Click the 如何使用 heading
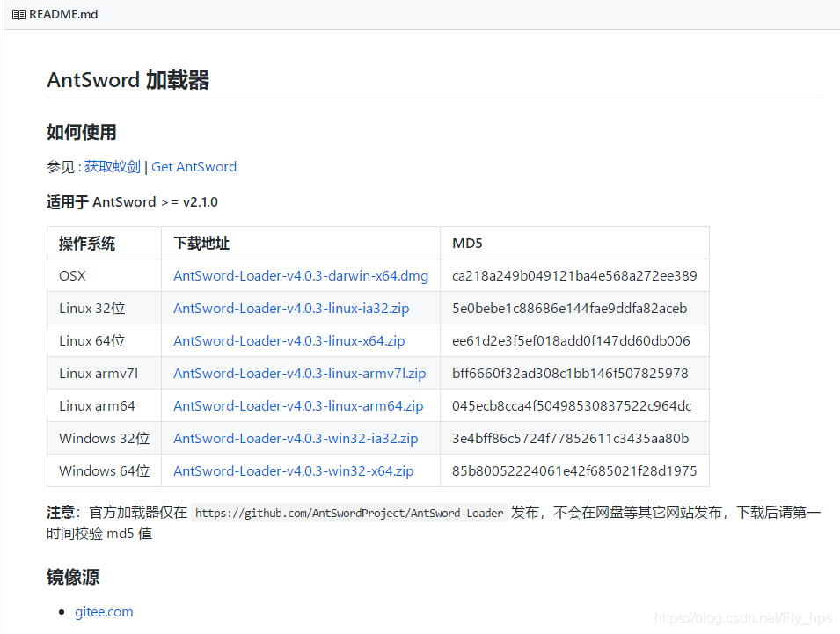 (x=82, y=132)
